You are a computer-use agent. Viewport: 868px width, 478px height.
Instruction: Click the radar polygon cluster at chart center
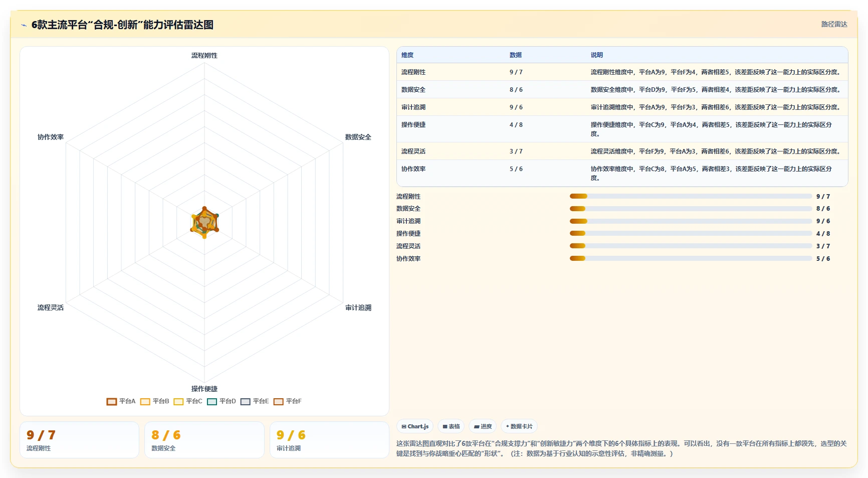[x=204, y=222]
